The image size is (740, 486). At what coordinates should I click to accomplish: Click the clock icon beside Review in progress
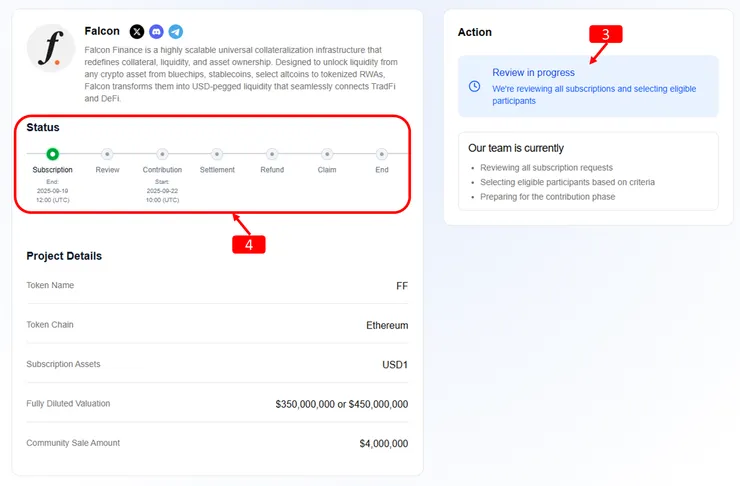pos(474,86)
